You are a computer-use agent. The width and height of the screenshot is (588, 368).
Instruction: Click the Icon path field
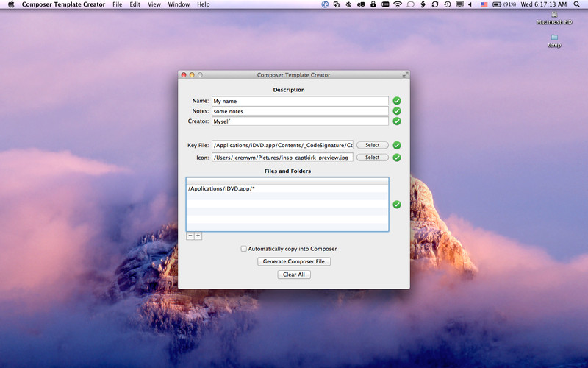pos(282,158)
